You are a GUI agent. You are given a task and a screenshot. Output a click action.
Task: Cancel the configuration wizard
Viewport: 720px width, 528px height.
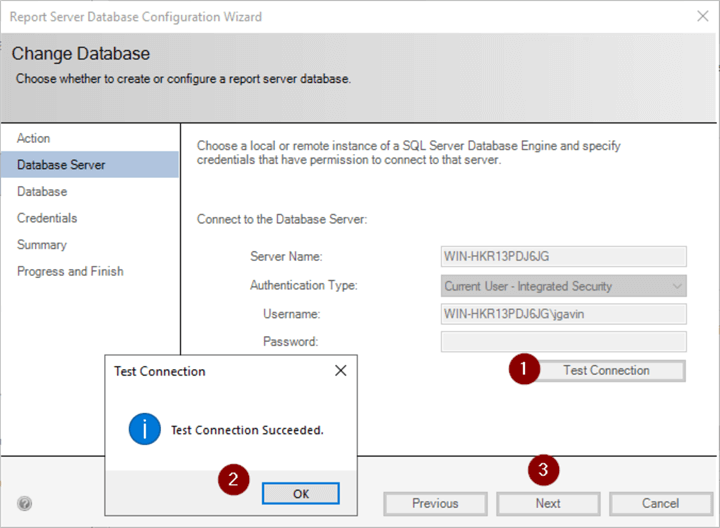[660, 503]
